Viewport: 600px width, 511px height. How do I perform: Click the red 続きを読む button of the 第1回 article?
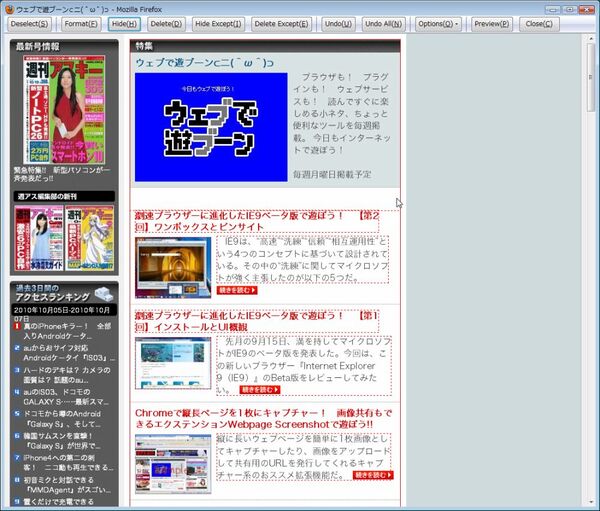pyautogui.click(x=260, y=390)
